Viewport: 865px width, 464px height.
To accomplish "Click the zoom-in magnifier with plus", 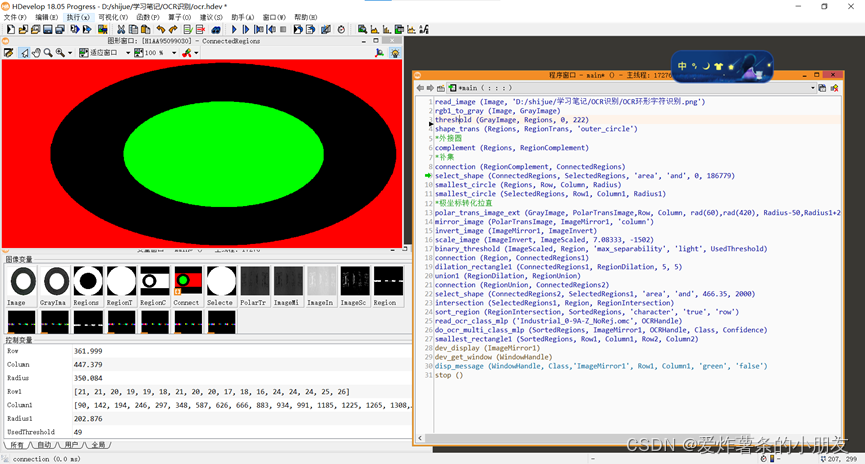I will click(60, 52).
